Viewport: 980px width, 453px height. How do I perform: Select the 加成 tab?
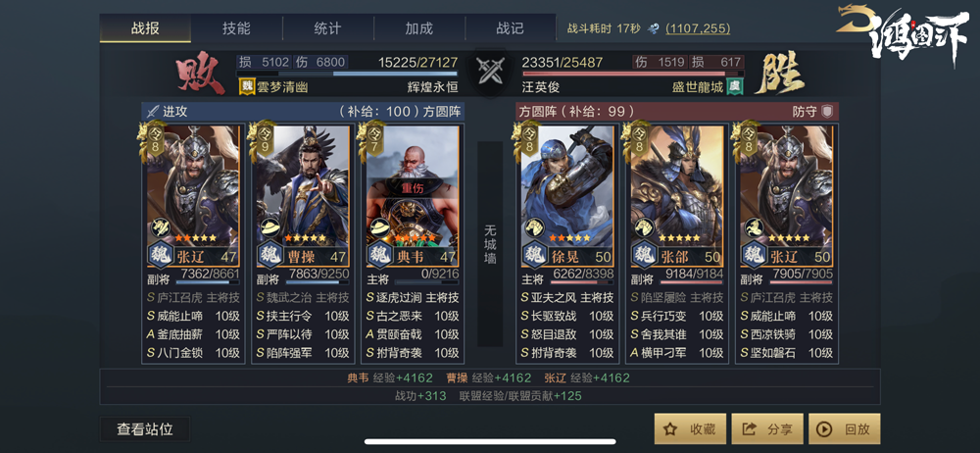tap(418, 28)
